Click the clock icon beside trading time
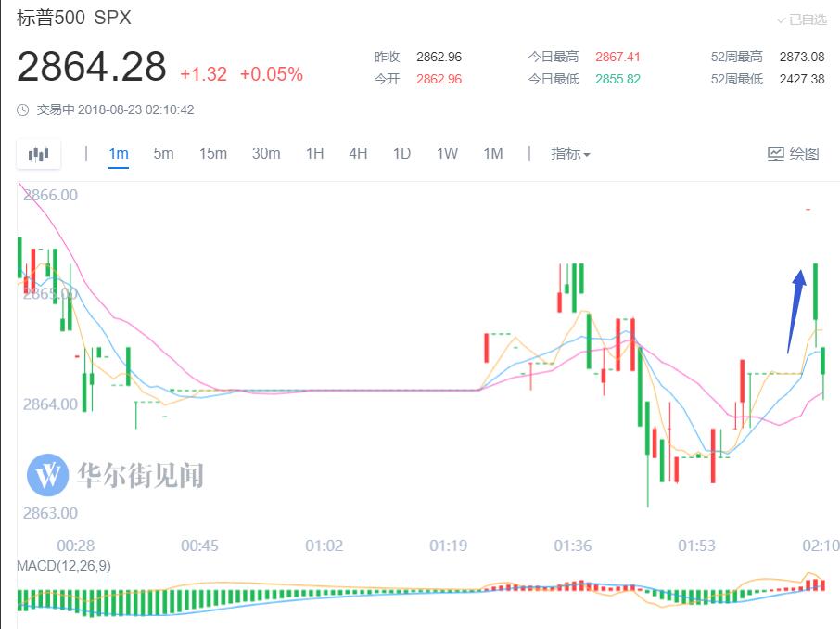The height and width of the screenshot is (629, 840). point(23,110)
